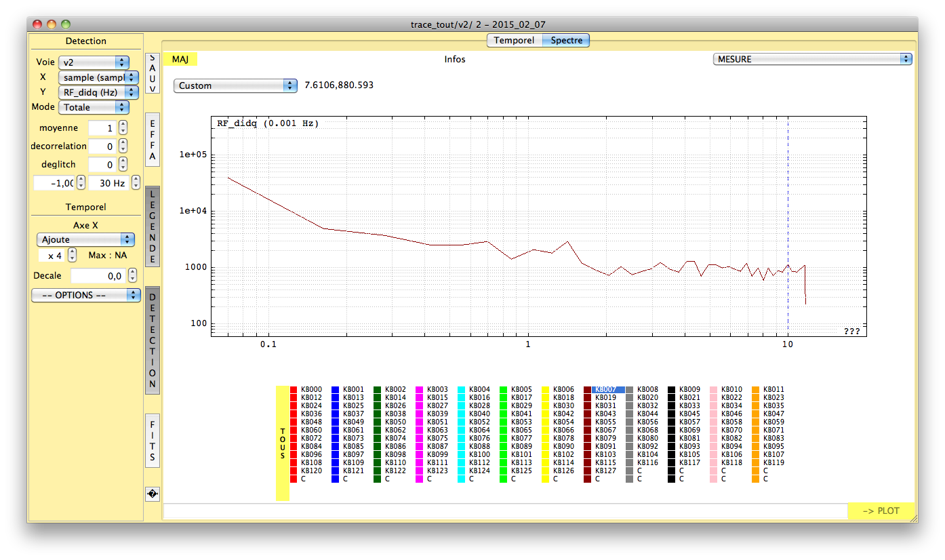
Task: Click the vertical EFFA erase button
Action: point(153,140)
